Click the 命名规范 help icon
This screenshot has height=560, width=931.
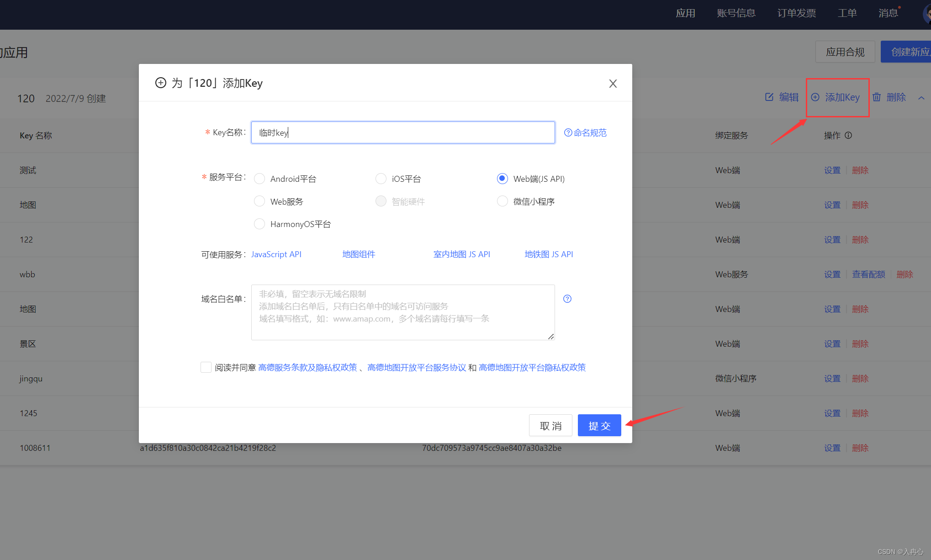tap(568, 132)
